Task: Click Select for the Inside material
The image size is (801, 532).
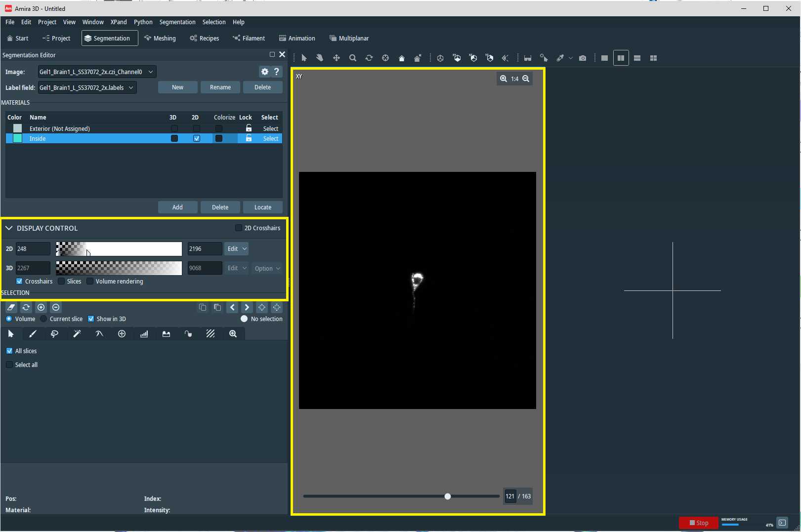Action: point(270,138)
